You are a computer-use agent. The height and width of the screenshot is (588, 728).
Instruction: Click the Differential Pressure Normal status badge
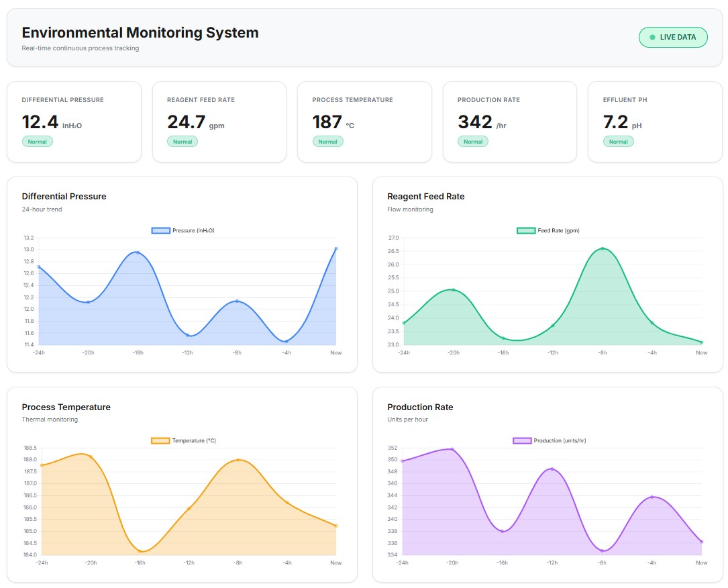tap(37, 142)
